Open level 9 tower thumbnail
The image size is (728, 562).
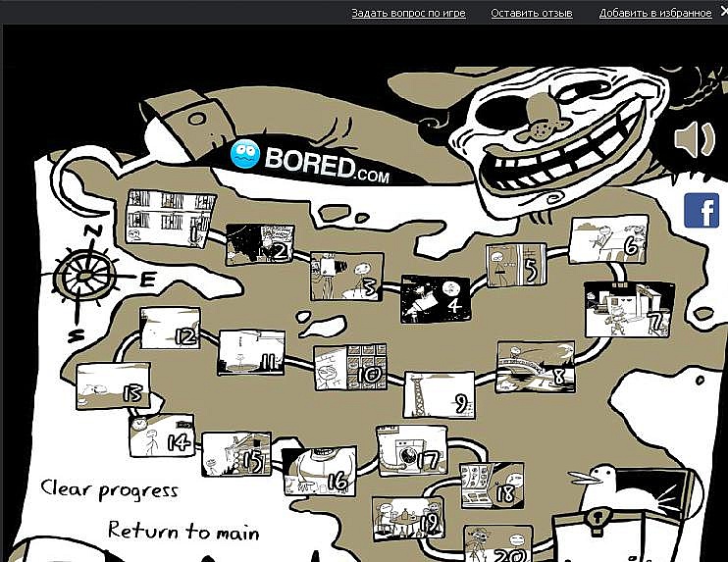click(440, 394)
